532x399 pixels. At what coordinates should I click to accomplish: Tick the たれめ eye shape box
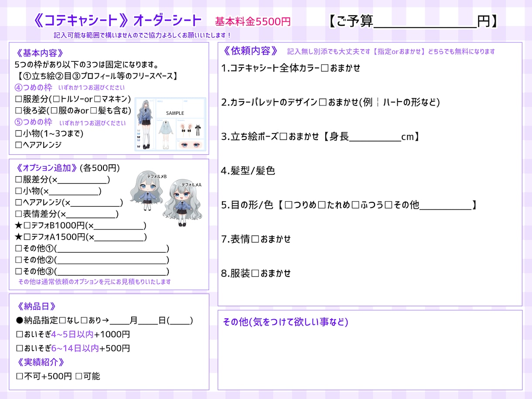tap(322, 205)
